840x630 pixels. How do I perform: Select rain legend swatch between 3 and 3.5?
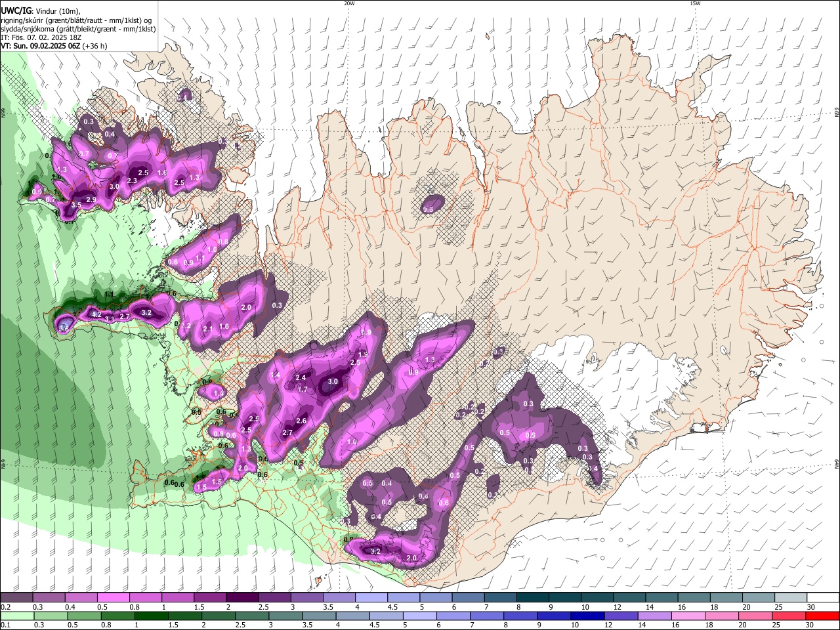click(x=286, y=616)
